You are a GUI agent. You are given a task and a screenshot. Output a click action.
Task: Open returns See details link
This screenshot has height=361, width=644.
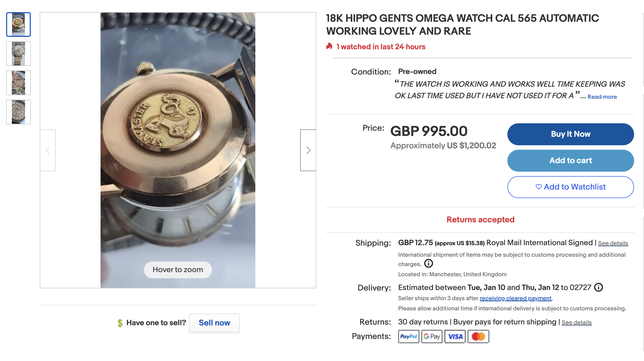pyautogui.click(x=577, y=322)
